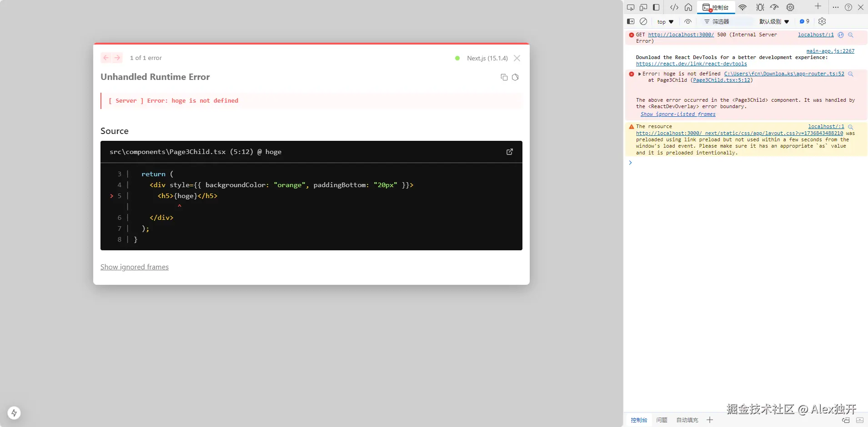Switch to the 问题 Issues drawer tab

(662, 420)
